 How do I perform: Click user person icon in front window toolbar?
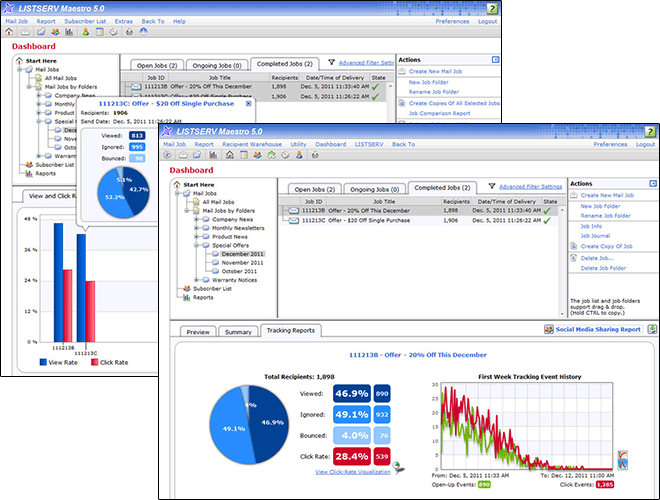(x=299, y=155)
